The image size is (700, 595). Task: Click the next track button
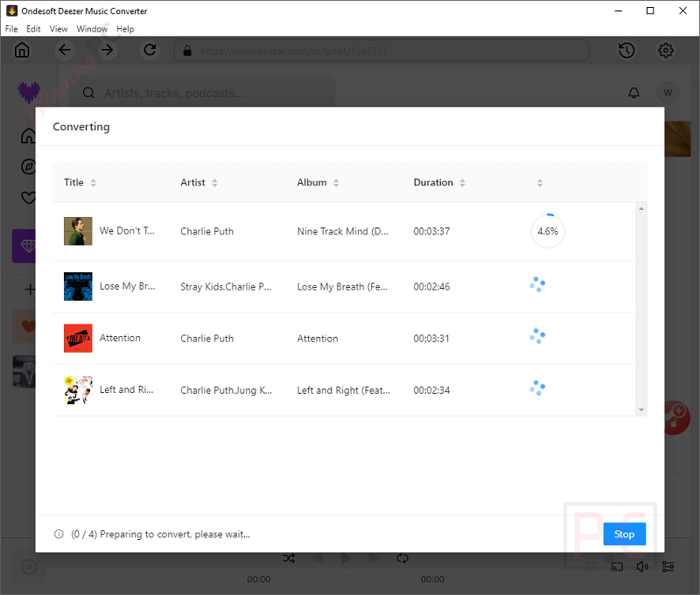374,558
